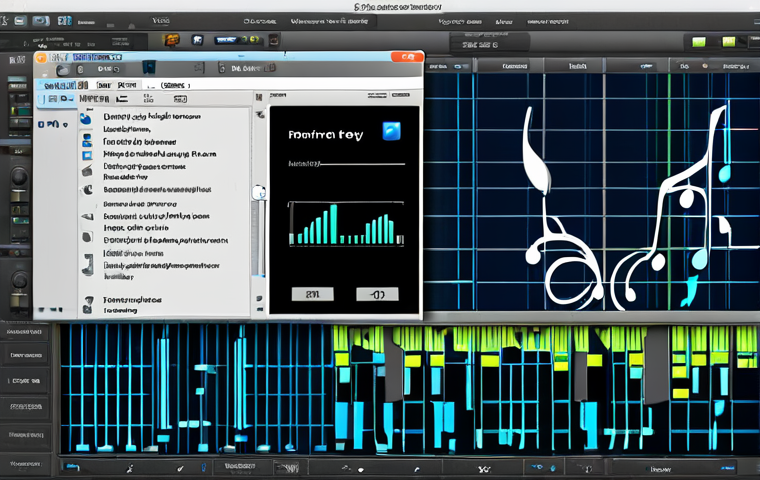This screenshot has height=480, width=760.
Task: Click the scrollbar thumb beside the dialog list
Action: 259,192
